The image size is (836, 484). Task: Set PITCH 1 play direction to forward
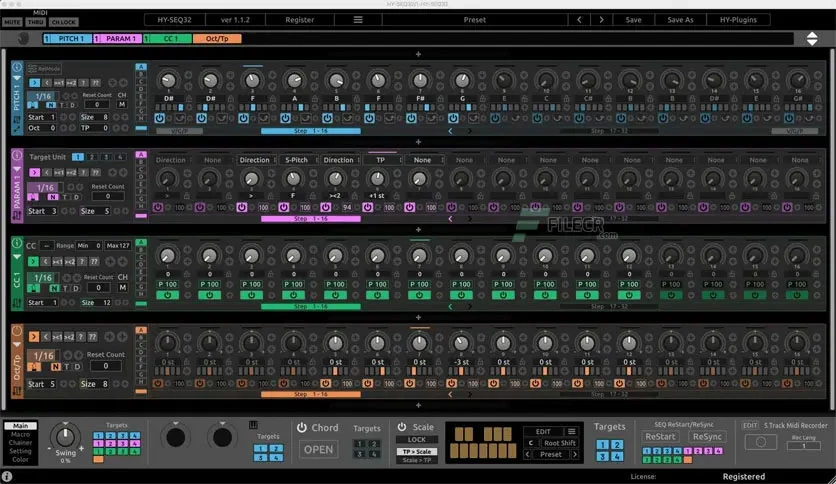tap(35, 83)
